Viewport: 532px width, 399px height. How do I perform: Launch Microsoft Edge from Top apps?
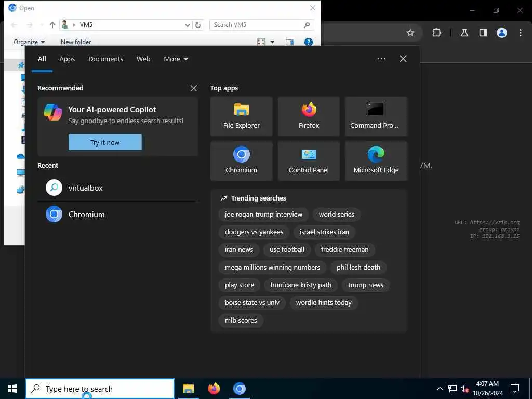[x=376, y=161]
